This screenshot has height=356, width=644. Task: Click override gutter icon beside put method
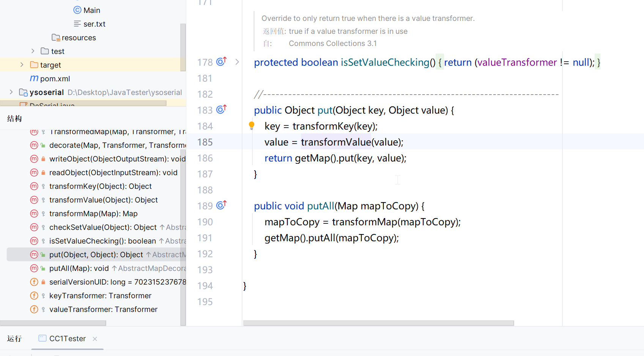point(221,109)
